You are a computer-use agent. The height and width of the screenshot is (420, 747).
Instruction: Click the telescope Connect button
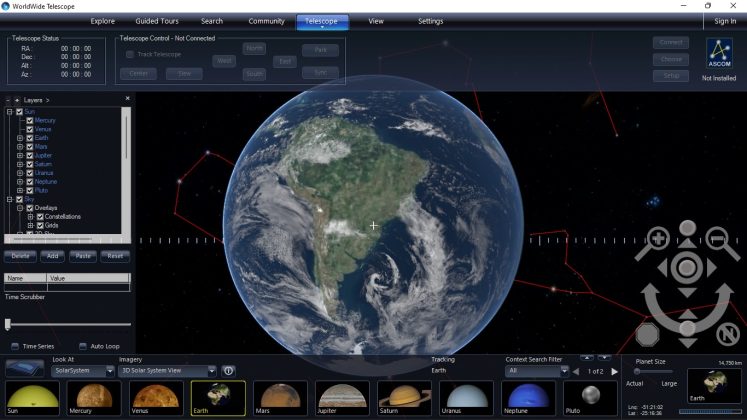pyautogui.click(x=671, y=42)
